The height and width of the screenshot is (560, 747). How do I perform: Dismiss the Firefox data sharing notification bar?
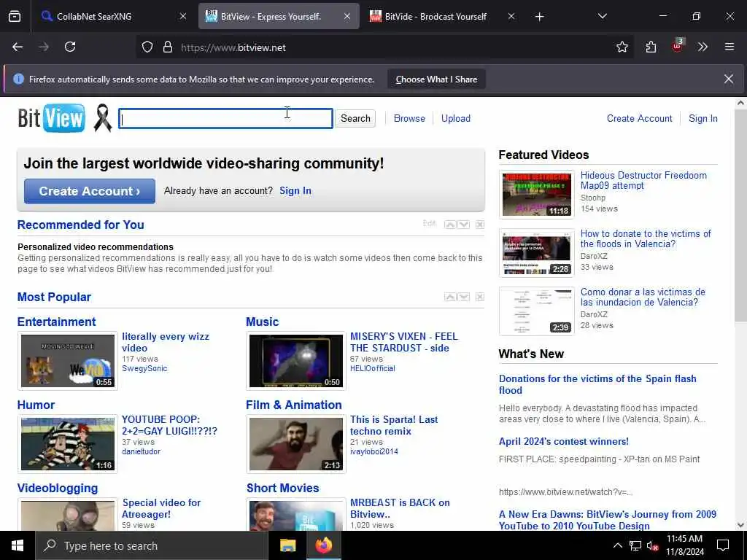point(729,79)
